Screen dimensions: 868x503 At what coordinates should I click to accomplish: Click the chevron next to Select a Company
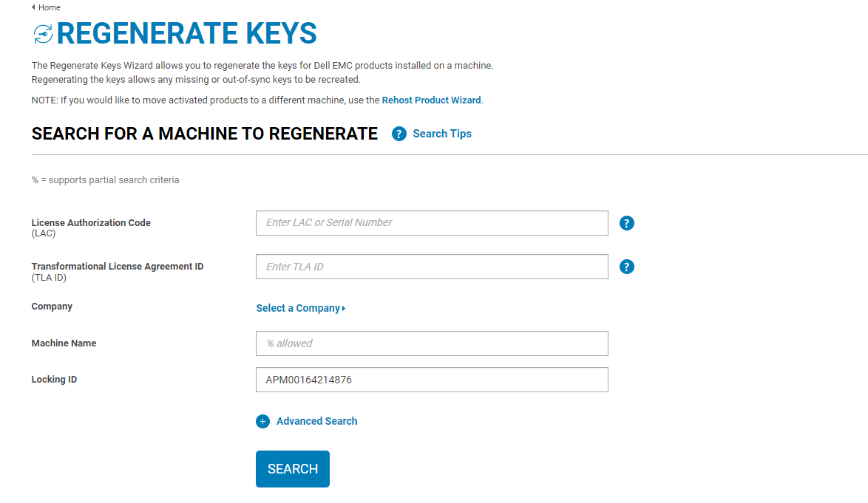coord(342,308)
